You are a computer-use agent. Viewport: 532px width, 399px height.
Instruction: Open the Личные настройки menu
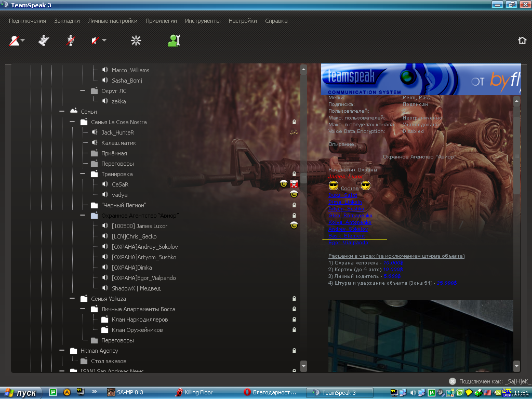pyautogui.click(x=113, y=21)
